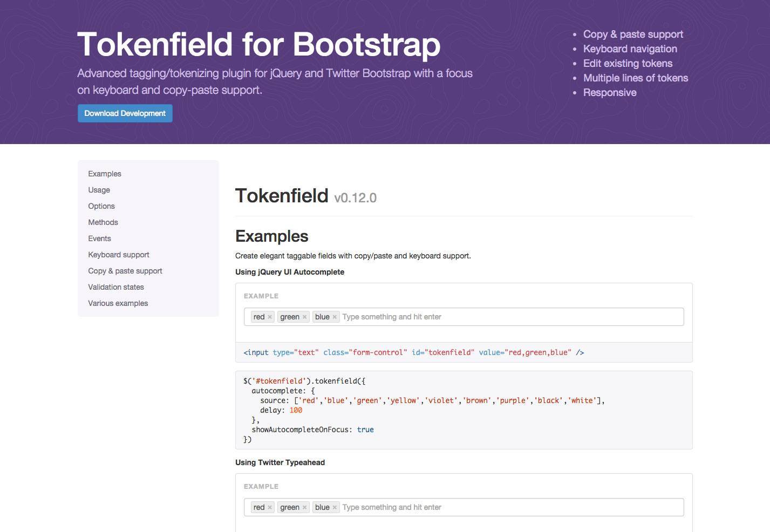Remove the blue token in Twitter Typeahead example

pos(335,508)
